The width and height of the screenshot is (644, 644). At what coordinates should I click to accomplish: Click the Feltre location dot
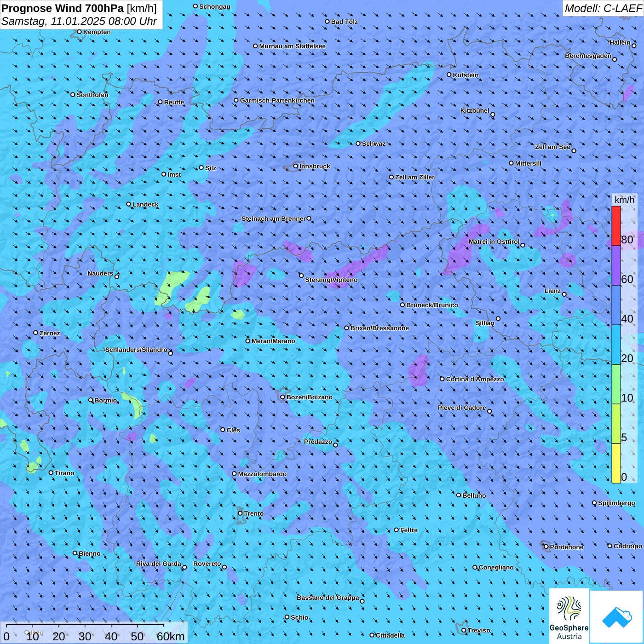(397, 530)
